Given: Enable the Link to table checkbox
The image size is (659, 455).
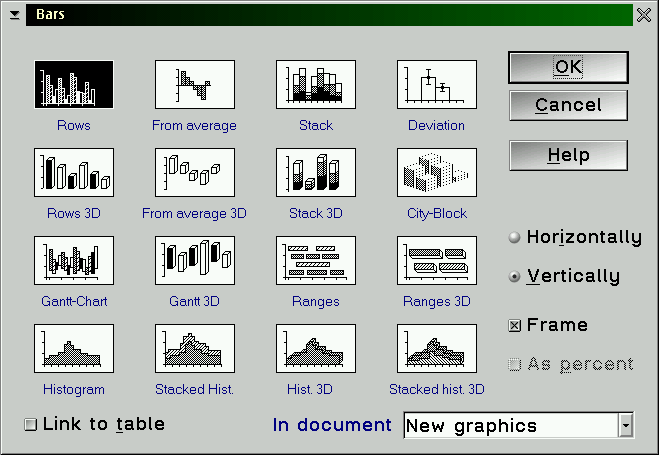Looking at the screenshot, I should tap(30, 424).
